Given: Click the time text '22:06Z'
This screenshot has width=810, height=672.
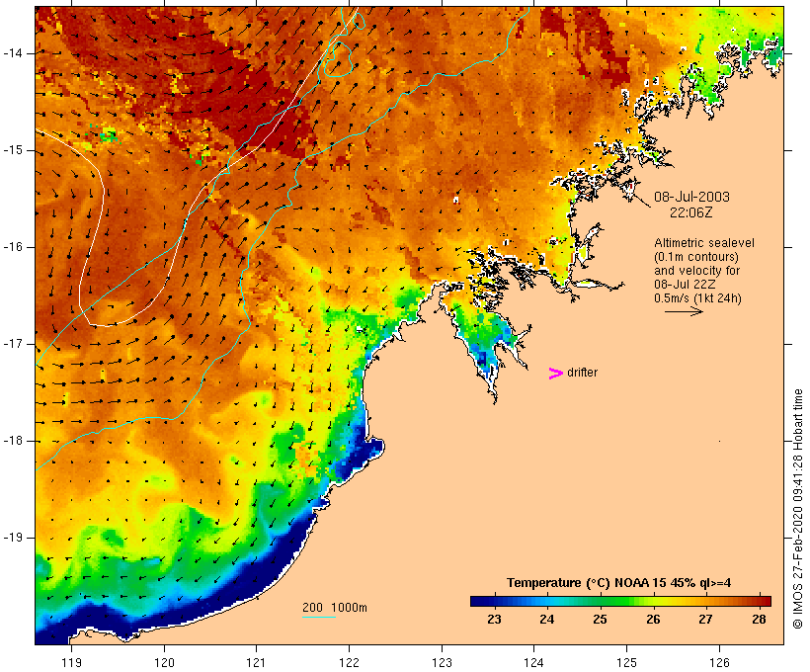Looking at the screenshot, I should (x=691, y=212).
